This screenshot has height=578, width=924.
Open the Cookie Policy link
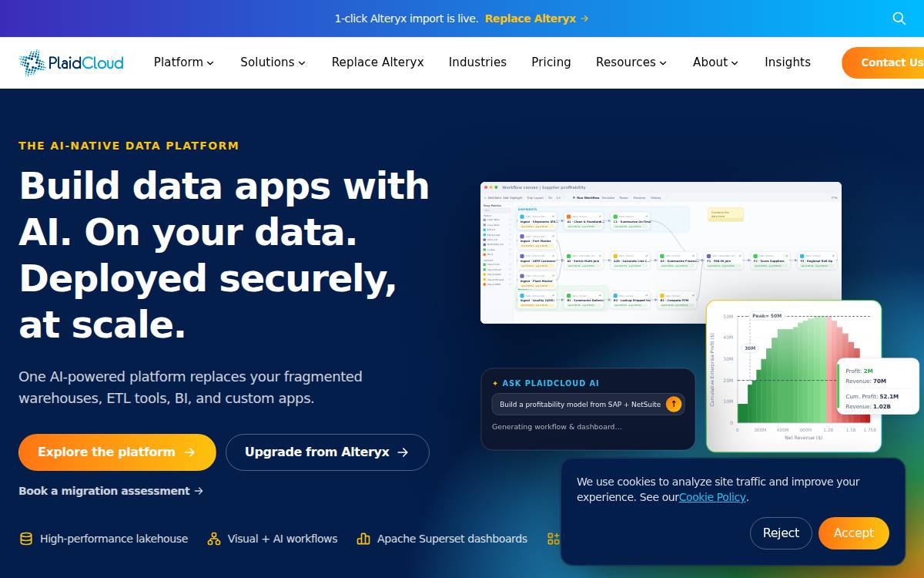pos(712,497)
